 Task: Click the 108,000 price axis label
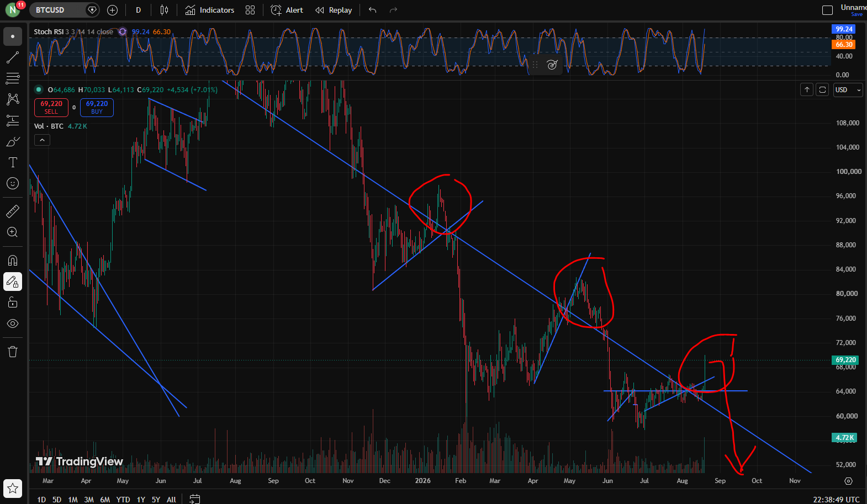point(848,123)
